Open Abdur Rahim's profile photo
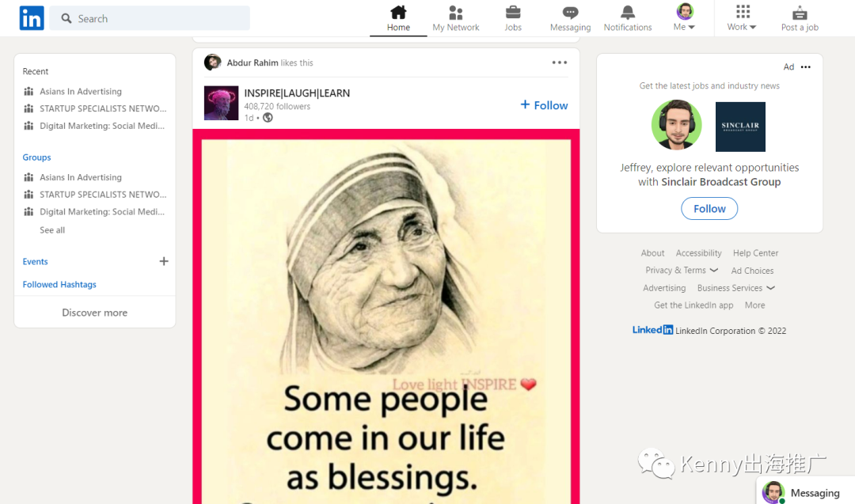This screenshot has width=855, height=504. coord(213,63)
